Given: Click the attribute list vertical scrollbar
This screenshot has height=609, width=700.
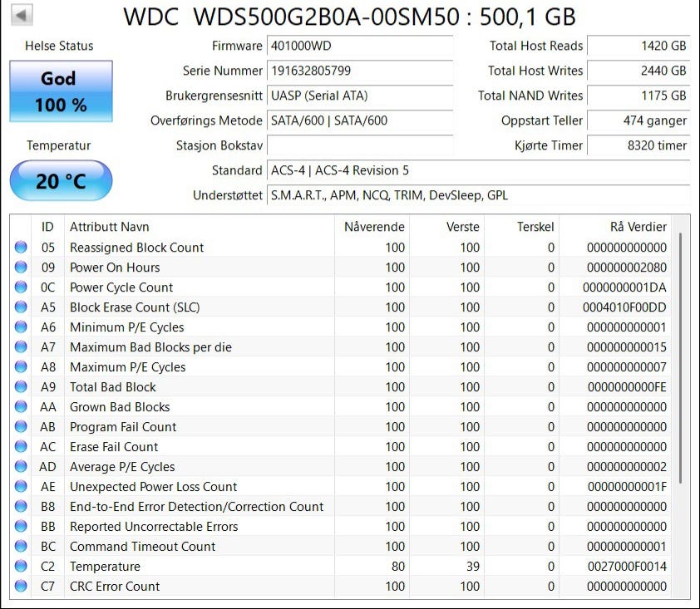Looking at the screenshot, I should pos(680,357).
